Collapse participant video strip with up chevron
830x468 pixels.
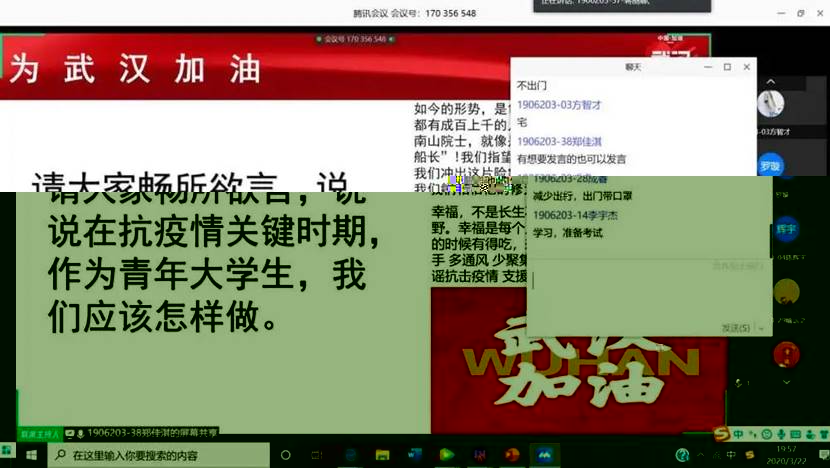click(x=771, y=82)
